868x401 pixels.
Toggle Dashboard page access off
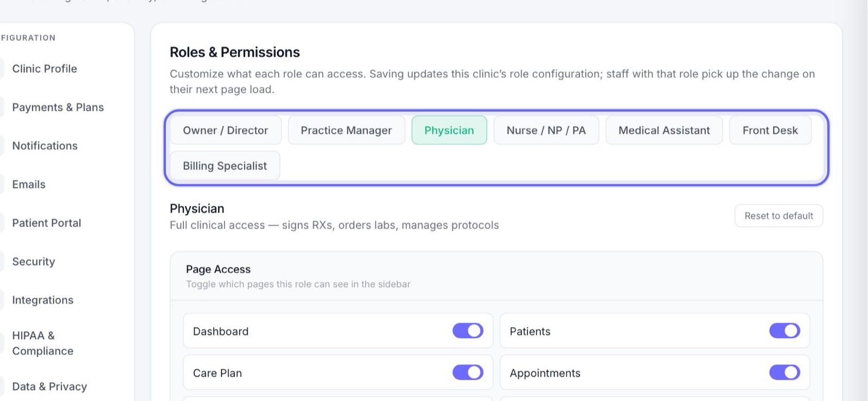click(468, 331)
